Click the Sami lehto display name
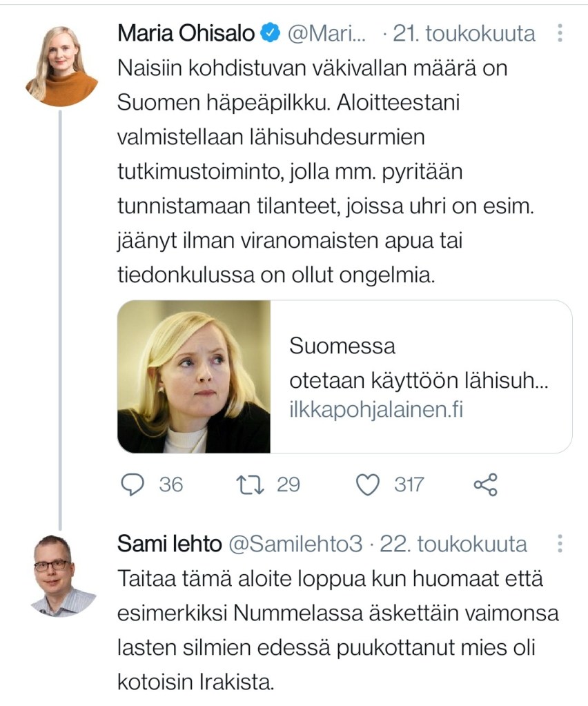Screen dimensions: 588x706 (x=169, y=545)
